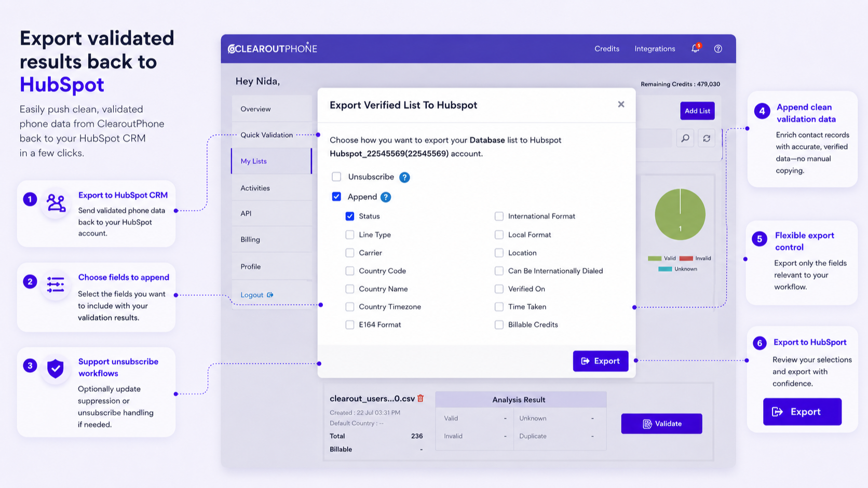Check the International Format checkbox
Image resolution: width=868 pixels, height=488 pixels.
[499, 216]
